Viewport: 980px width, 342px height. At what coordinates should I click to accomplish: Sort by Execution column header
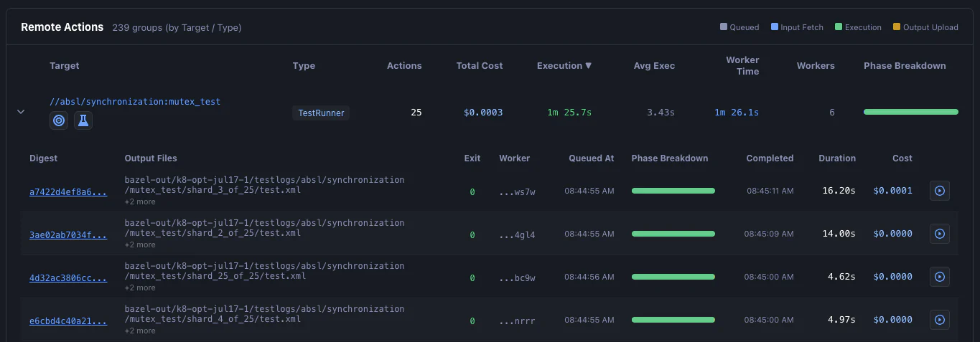tap(564, 65)
